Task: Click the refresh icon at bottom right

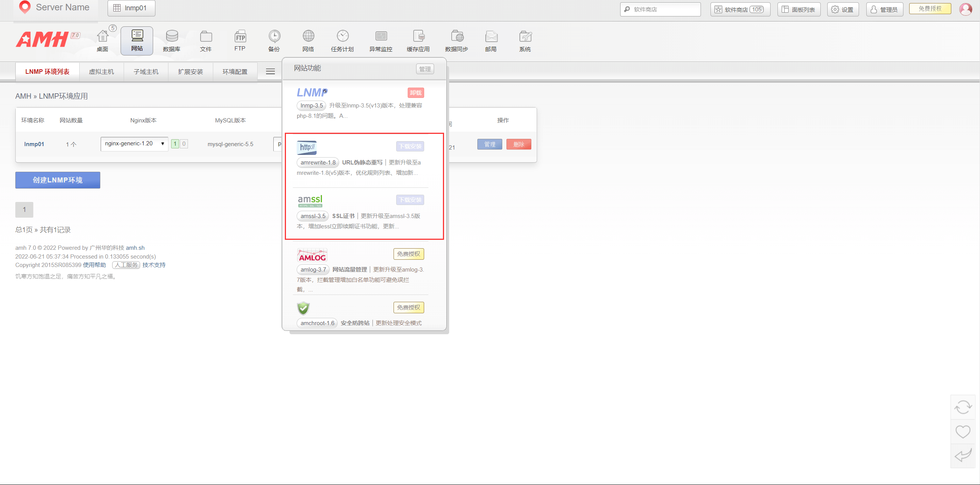Action: click(963, 407)
